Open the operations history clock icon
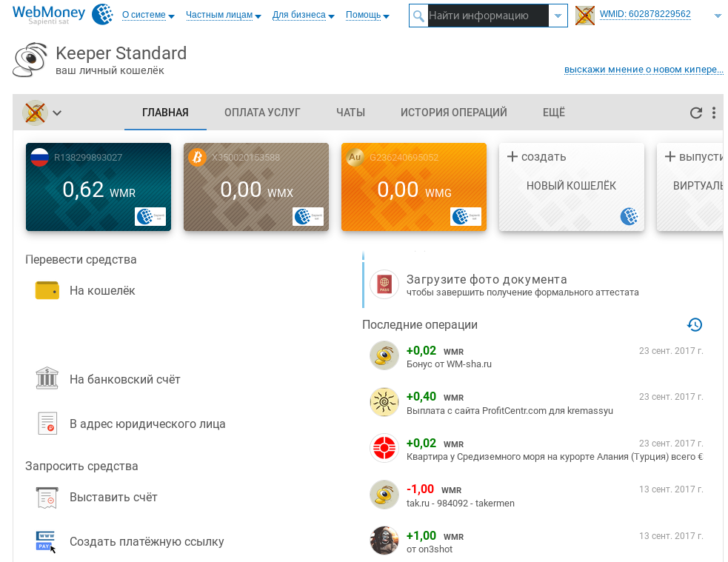The width and height of the screenshot is (728, 562). 695,324
